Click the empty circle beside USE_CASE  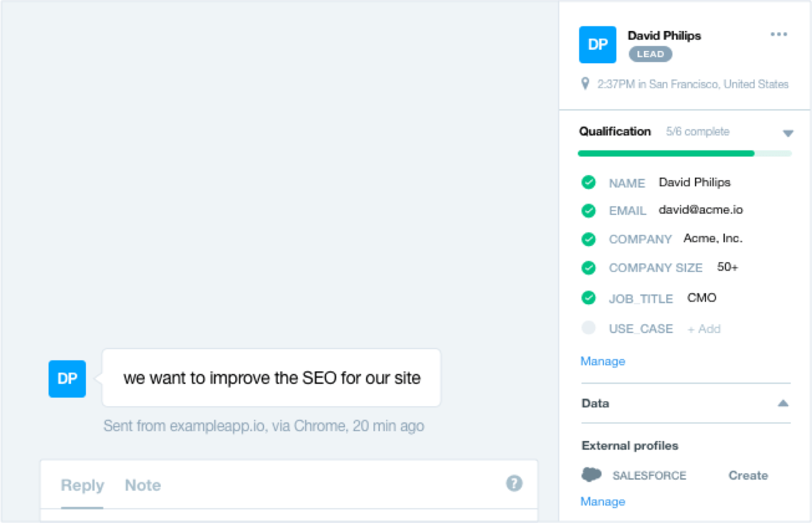[x=588, y=327]
